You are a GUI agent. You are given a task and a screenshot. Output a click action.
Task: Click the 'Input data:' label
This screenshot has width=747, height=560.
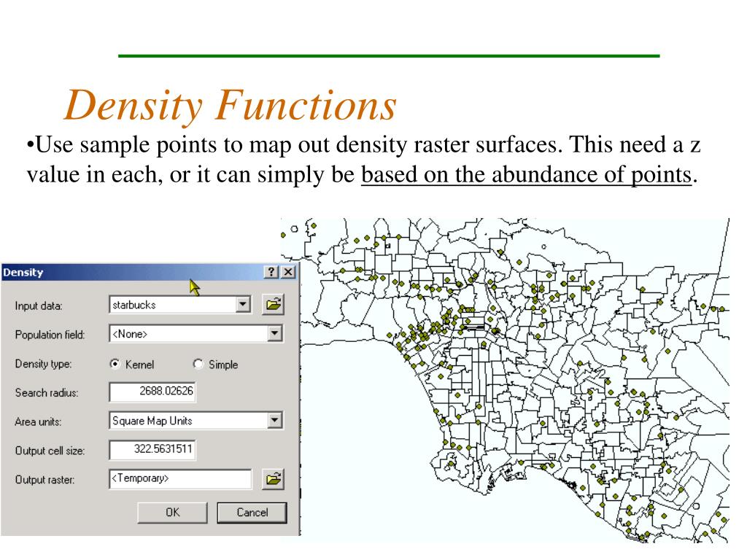[39, 306]
